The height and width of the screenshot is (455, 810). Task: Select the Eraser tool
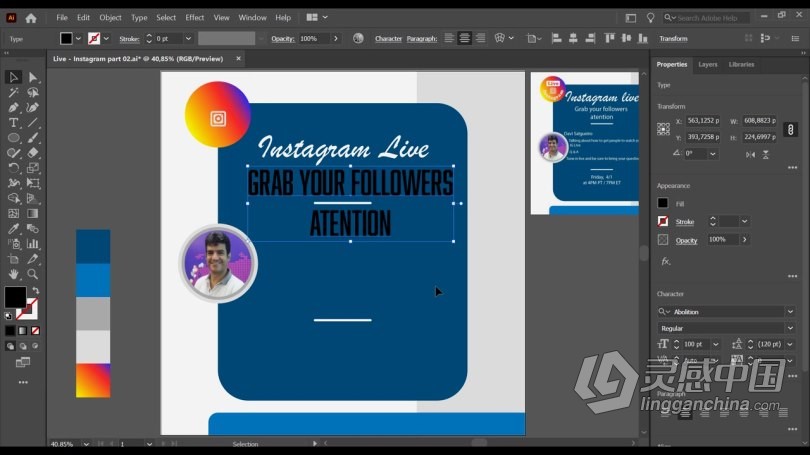coord(33,153)
